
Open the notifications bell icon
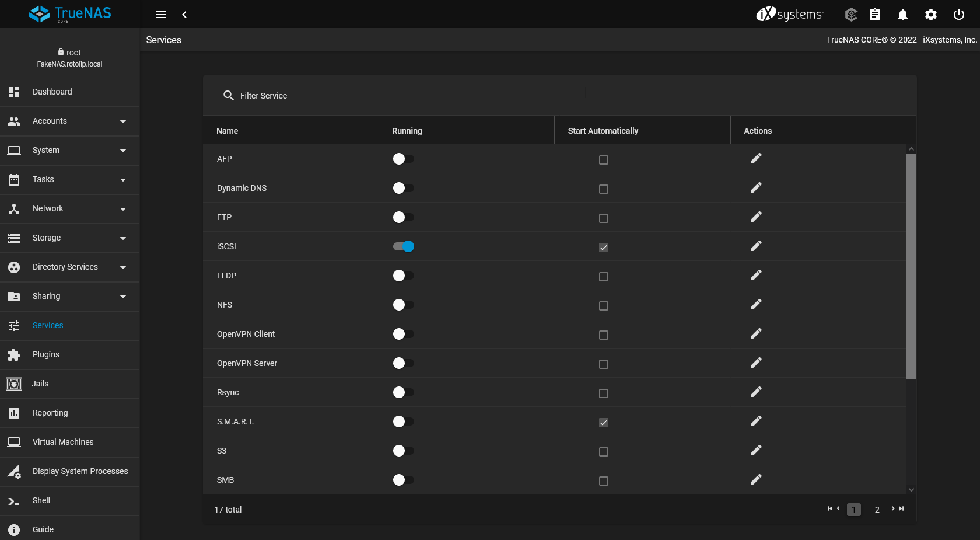click(902, 14)
